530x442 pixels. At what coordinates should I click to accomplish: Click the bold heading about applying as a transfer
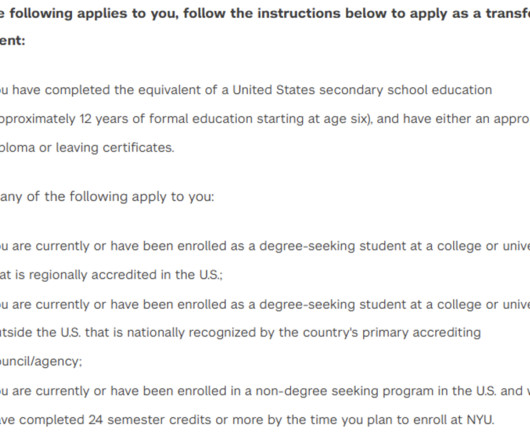pyautogui.click(x=265, y=14)
